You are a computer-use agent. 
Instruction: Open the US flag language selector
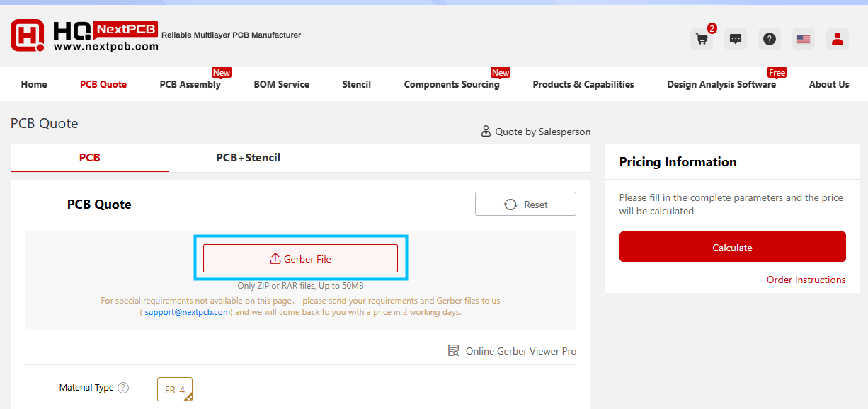point(804,39)
